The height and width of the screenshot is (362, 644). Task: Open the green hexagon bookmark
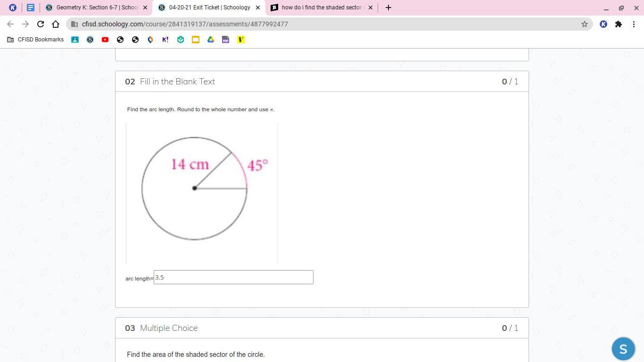point(181,40)
